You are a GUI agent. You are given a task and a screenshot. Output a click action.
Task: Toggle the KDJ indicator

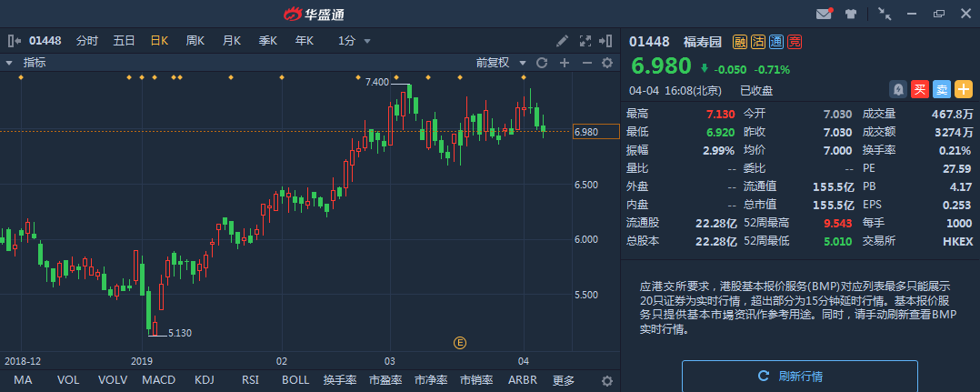pyautogui.click(x=205, y=380)
